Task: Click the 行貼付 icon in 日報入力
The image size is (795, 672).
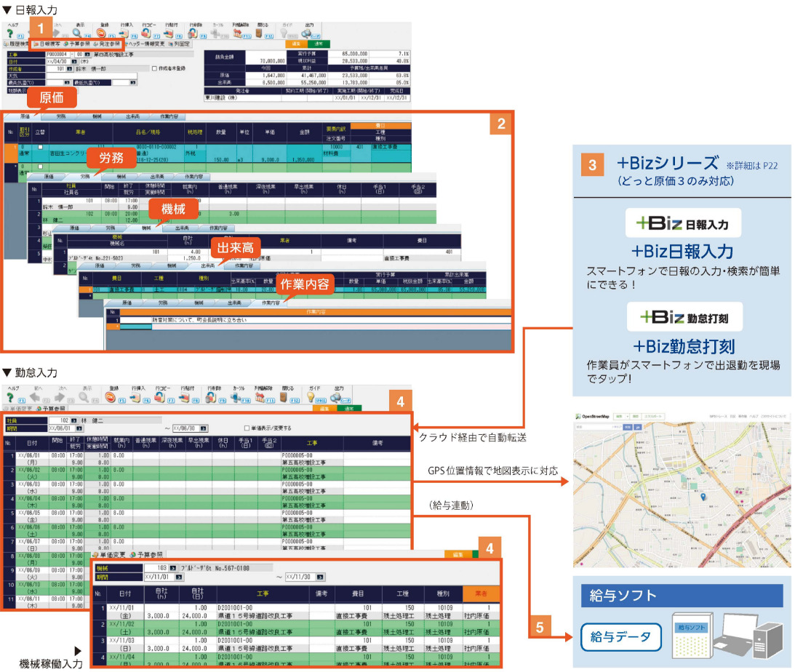Action: [x=168, y=33]
